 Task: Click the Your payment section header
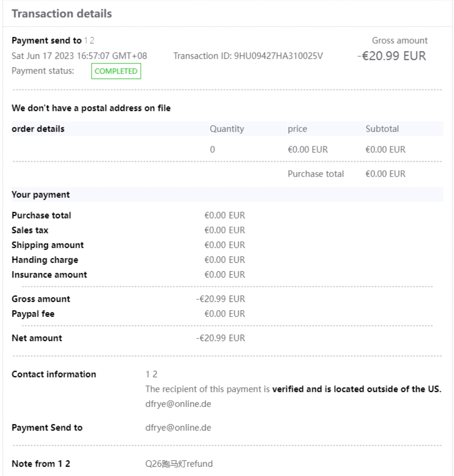[x=41, y=195]
